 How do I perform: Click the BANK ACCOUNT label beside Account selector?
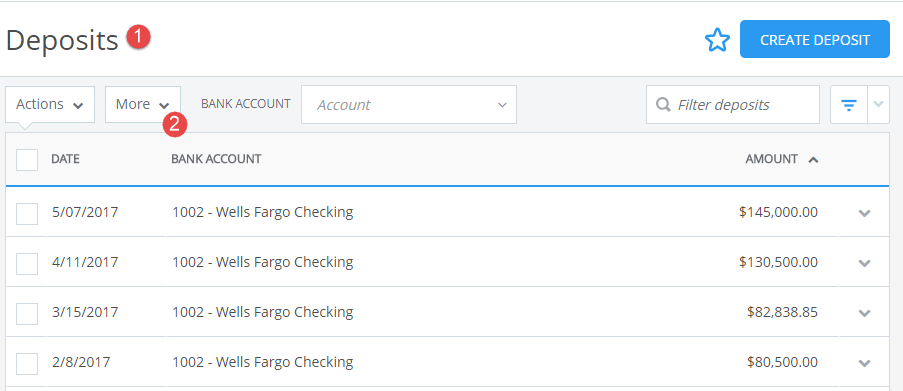[246, 104]
